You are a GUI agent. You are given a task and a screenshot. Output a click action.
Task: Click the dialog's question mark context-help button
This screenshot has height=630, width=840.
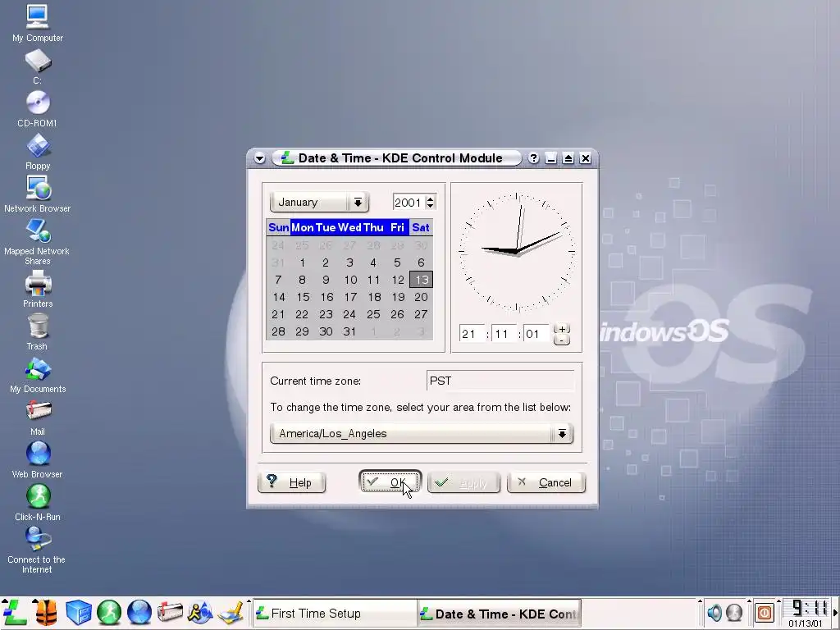tap(533, 158)
